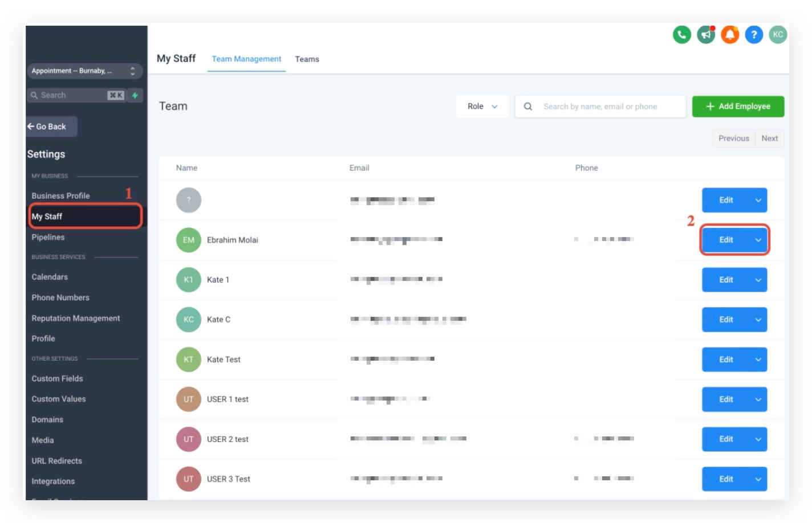Open the Role filter dropdown
Screen dimensions: 812x523
coord(482,107)
